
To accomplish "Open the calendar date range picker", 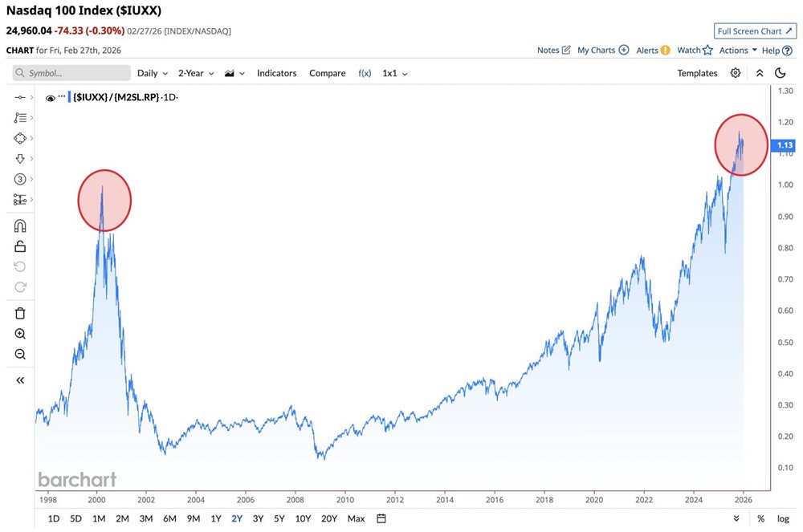I will pyautogui.click(x=381, y=518).
